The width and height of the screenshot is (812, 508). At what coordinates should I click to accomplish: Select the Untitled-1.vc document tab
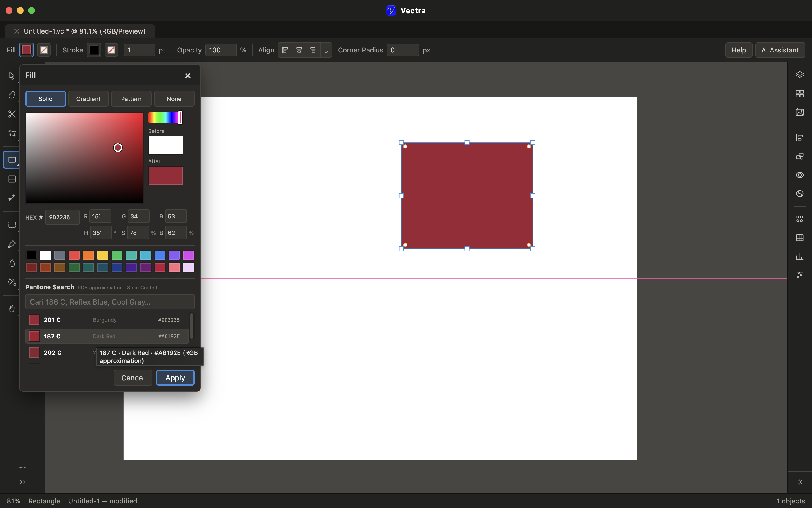pyautogui.click(x=85, y=31)
